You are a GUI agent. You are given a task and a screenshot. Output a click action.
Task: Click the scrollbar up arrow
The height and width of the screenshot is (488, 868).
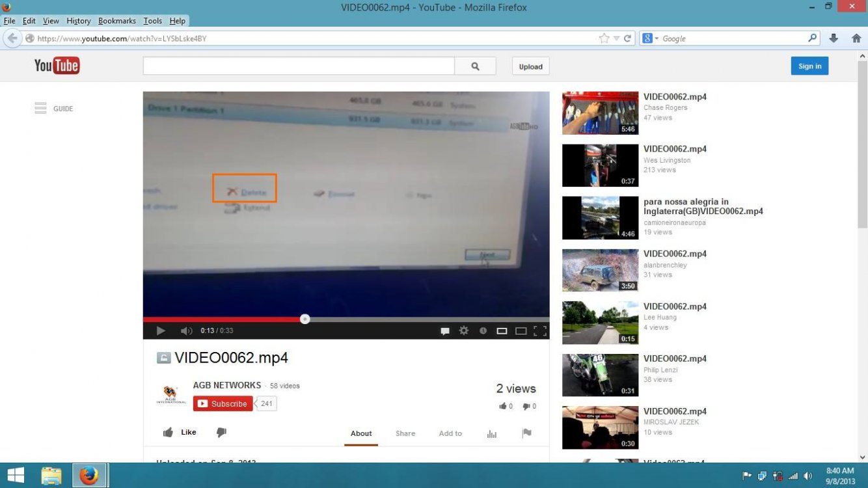(863, 55)
